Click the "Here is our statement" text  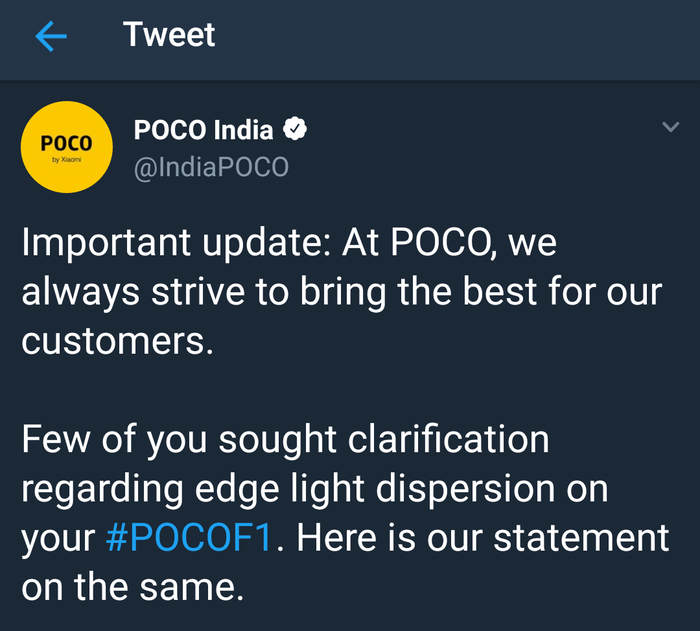(483, 538)
